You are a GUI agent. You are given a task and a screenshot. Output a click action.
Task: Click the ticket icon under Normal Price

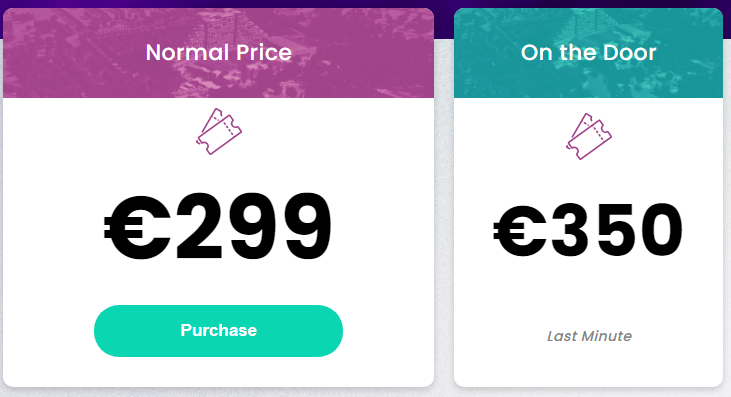[219, 131]
